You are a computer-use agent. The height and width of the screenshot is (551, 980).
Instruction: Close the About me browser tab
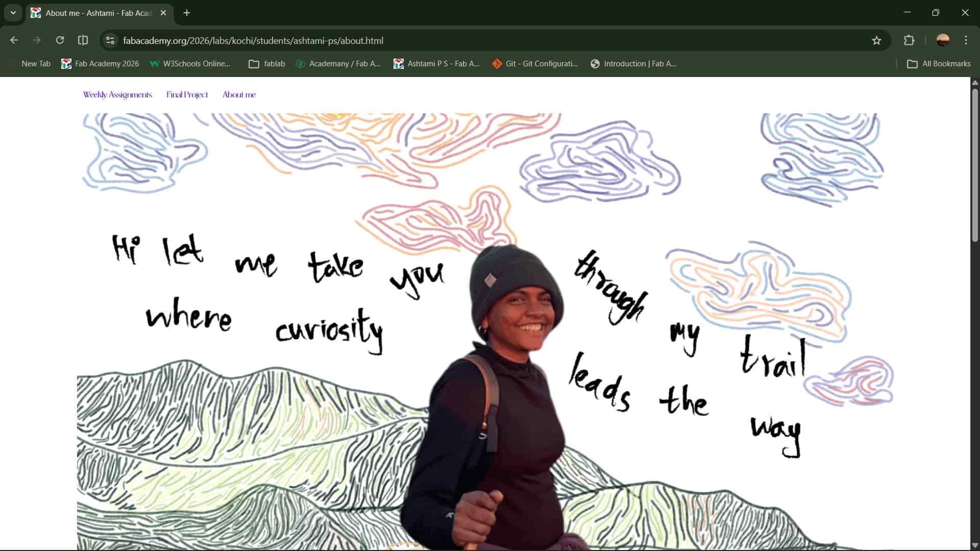163,13
